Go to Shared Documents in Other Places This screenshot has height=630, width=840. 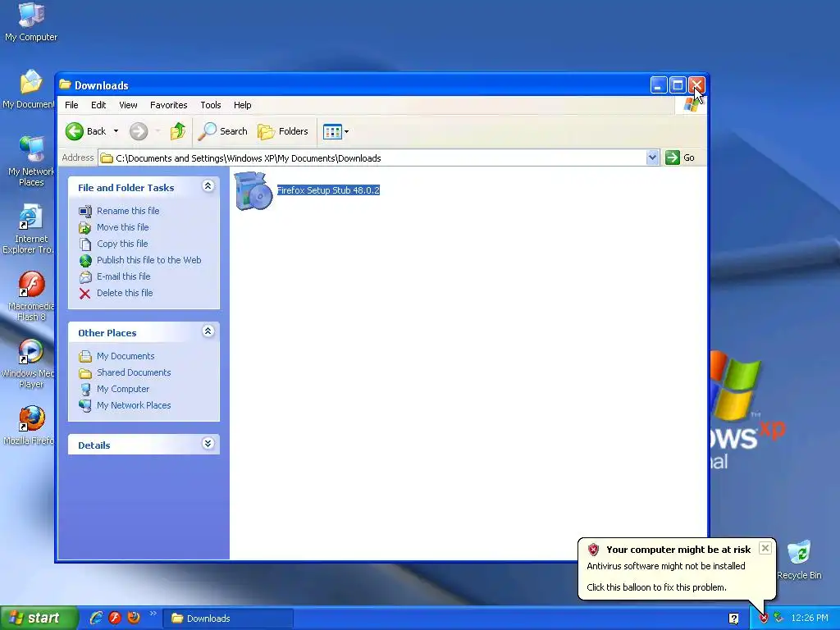(x=134, y=373)
